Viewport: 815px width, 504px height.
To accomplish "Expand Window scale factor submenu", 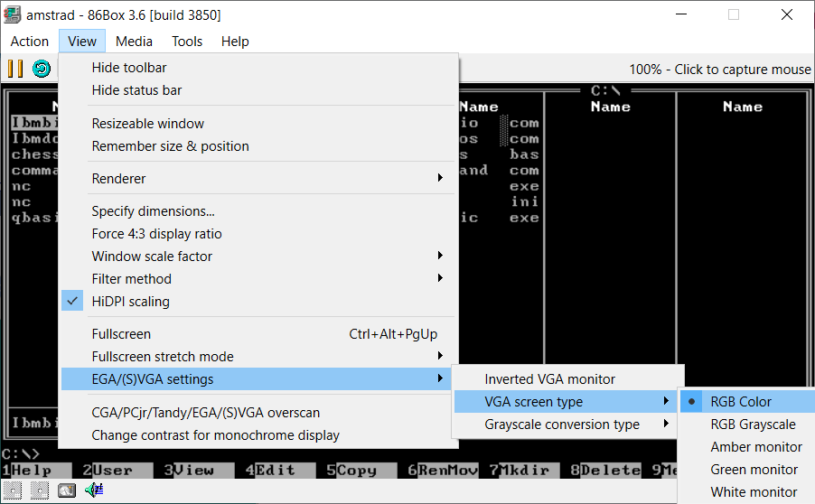I will point(258,257).
